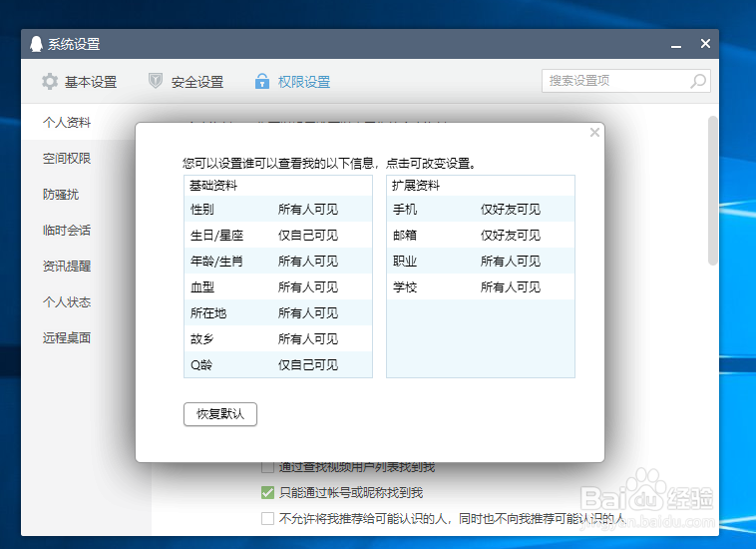Click the 血型 row label
Viewport: 756px width, 549px height.
coord(202,287)
